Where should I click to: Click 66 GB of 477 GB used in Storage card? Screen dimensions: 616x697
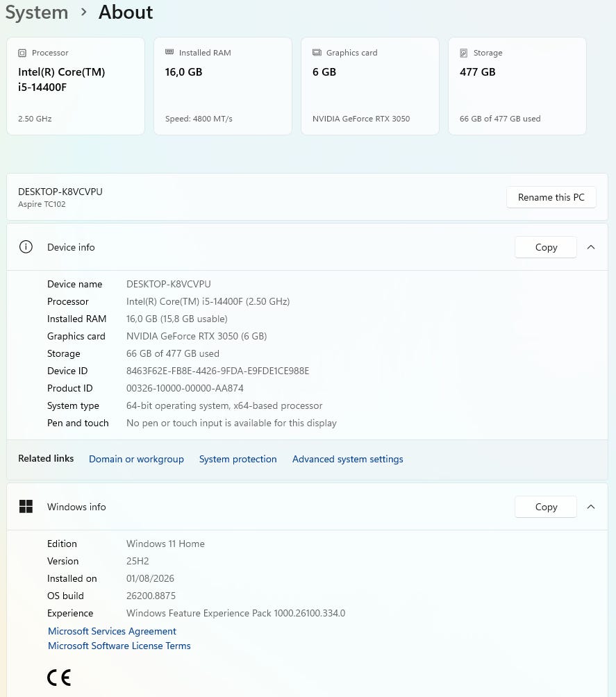(x=500, y=119)
